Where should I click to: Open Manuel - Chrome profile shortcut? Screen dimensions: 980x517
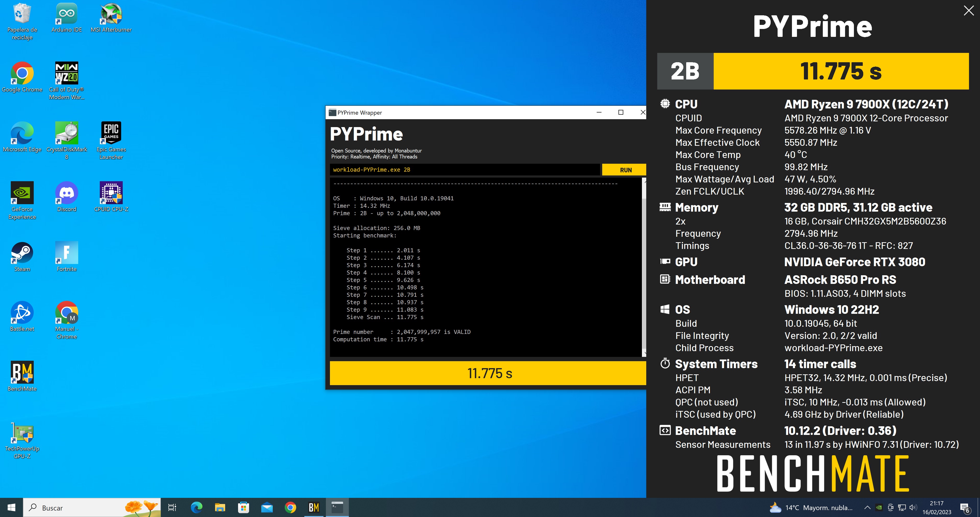pos(67,320)
